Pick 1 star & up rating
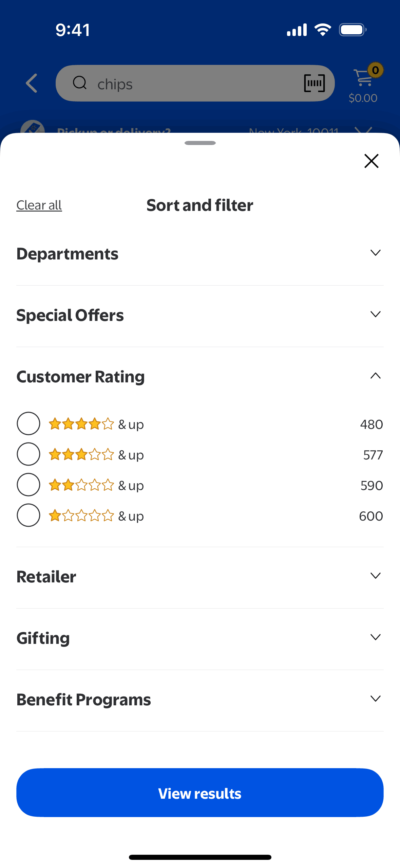The image size is (400, 868). [x=28, y=516]
